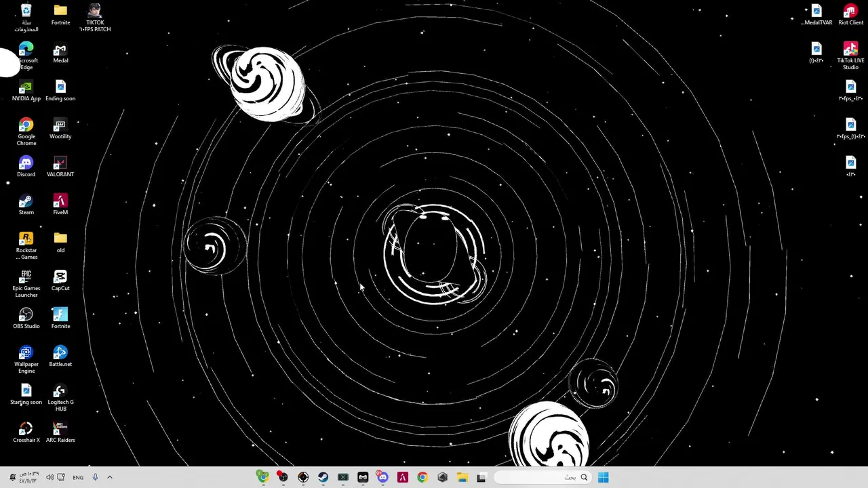Open the first fps_ image file under TikTok LIVE Studio

850,91
